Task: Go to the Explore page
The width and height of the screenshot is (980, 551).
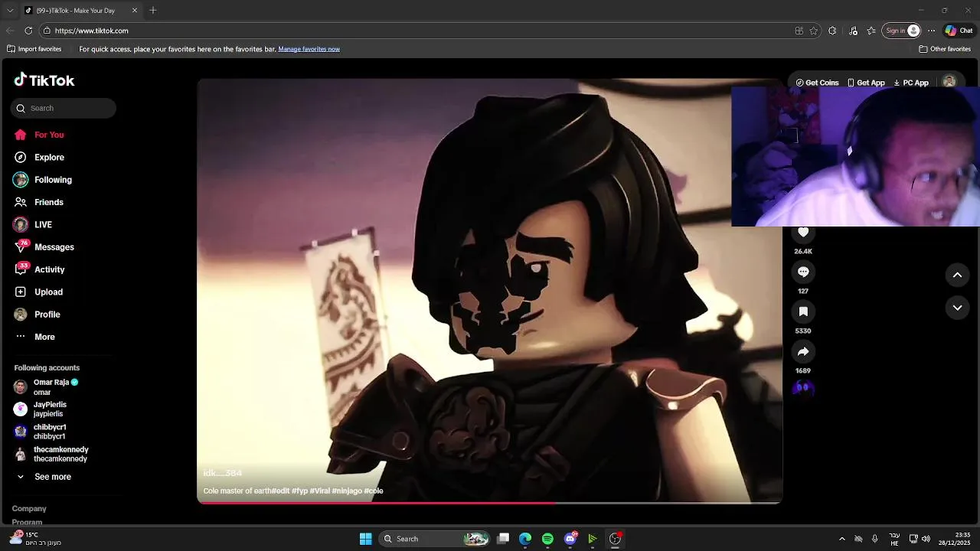Action: 39,157
